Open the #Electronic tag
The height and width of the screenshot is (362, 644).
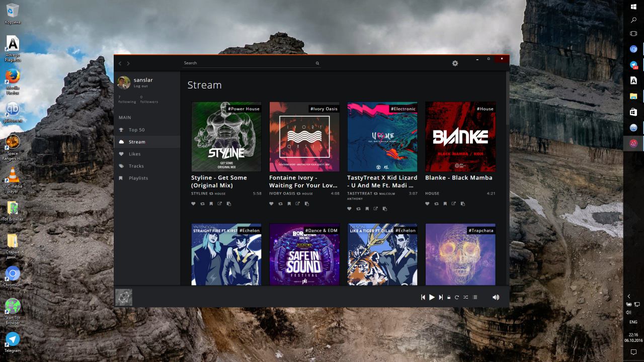403,109
